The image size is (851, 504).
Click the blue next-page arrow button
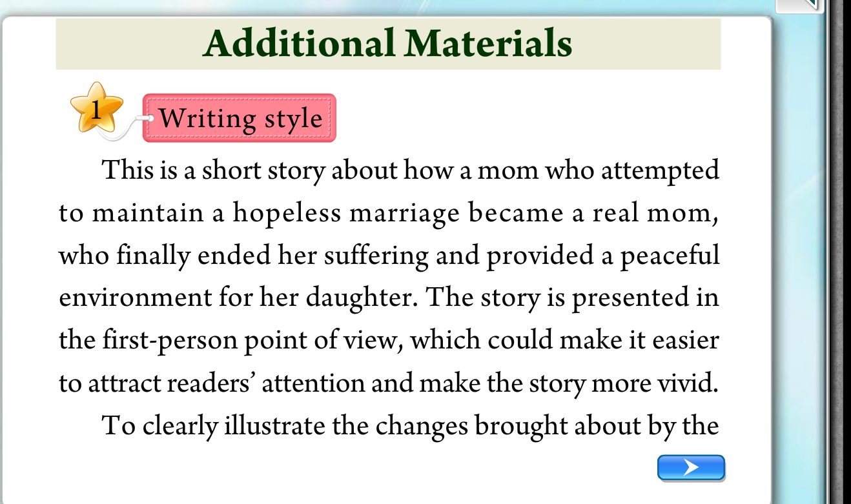(691, 467)
